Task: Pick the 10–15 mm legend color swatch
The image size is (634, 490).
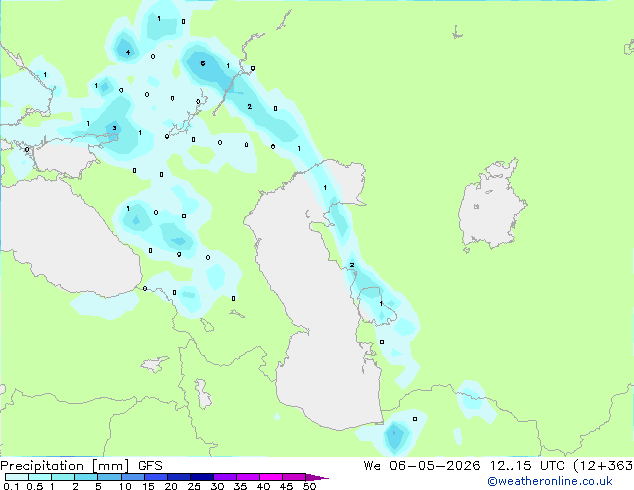Action: click(132, 477)
